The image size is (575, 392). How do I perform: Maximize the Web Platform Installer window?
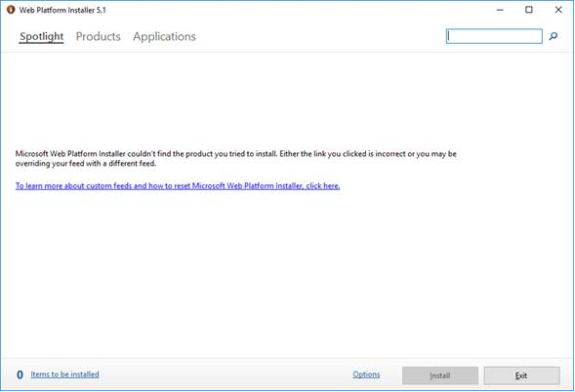point(529,10)
